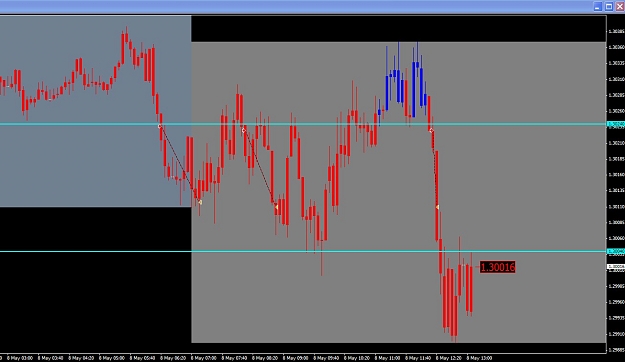Viewport: 625px width, 362px height.
Task: Click the upper cyan price tag on axis
Action: point(616,124)
